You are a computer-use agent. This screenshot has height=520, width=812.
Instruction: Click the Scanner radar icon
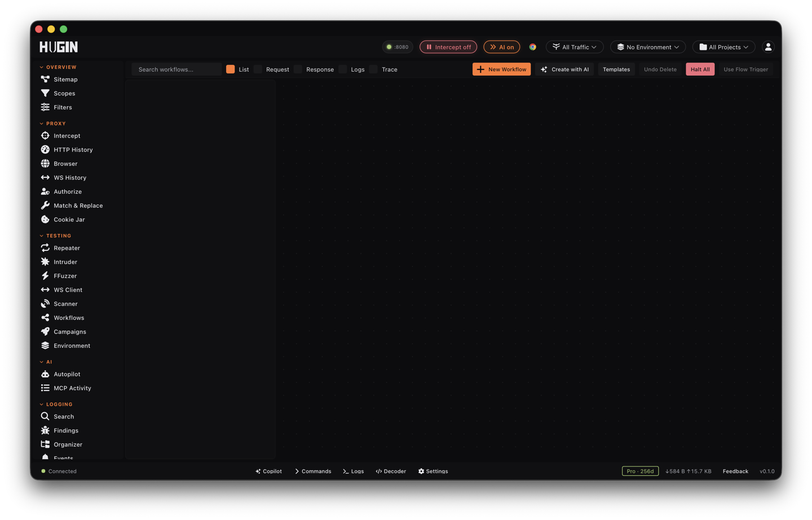(45, 303)
